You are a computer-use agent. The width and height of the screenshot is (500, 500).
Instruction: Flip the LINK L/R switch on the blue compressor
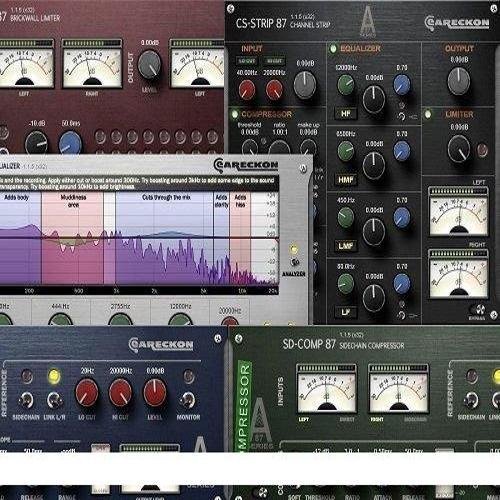(x=54, y=400)
